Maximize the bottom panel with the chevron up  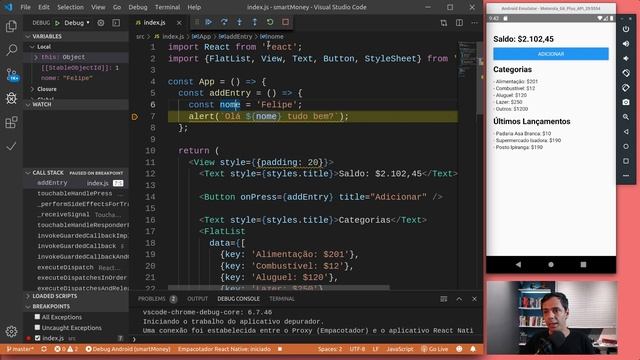459,299
